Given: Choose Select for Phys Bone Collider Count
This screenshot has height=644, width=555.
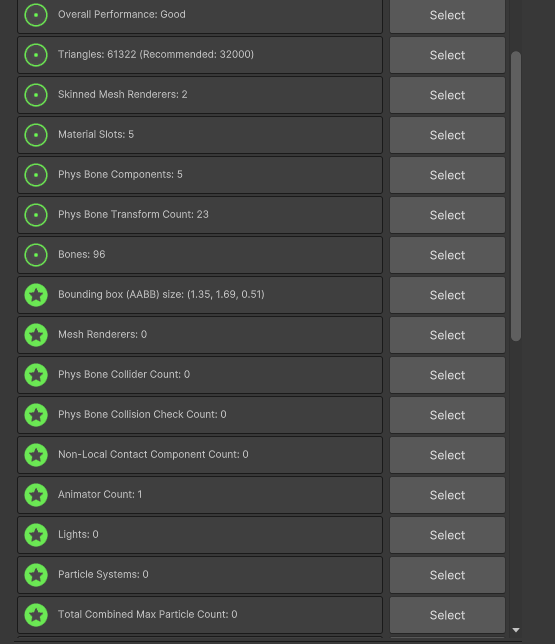Looking at the screenshot, I should [447, 375].
